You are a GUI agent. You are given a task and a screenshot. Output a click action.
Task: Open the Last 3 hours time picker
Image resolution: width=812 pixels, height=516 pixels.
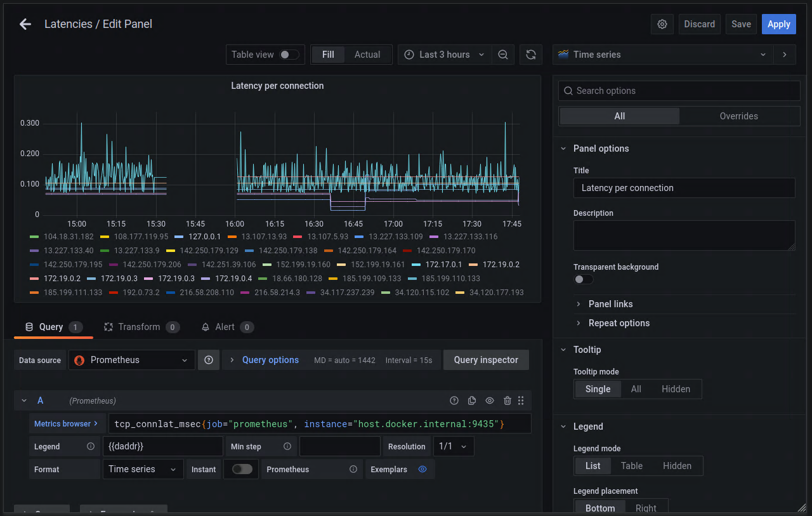[445, 55]
